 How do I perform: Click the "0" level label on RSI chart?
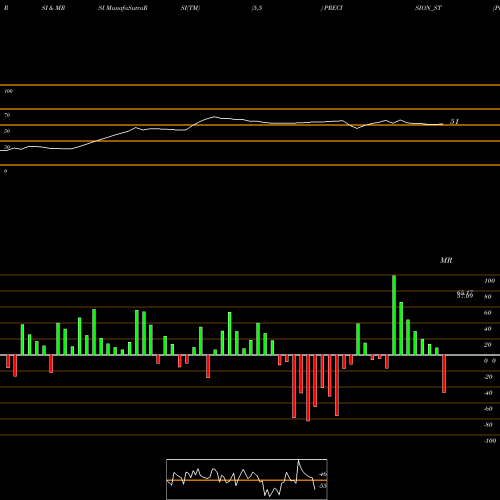pyautogui.click(x=5, y=171)
